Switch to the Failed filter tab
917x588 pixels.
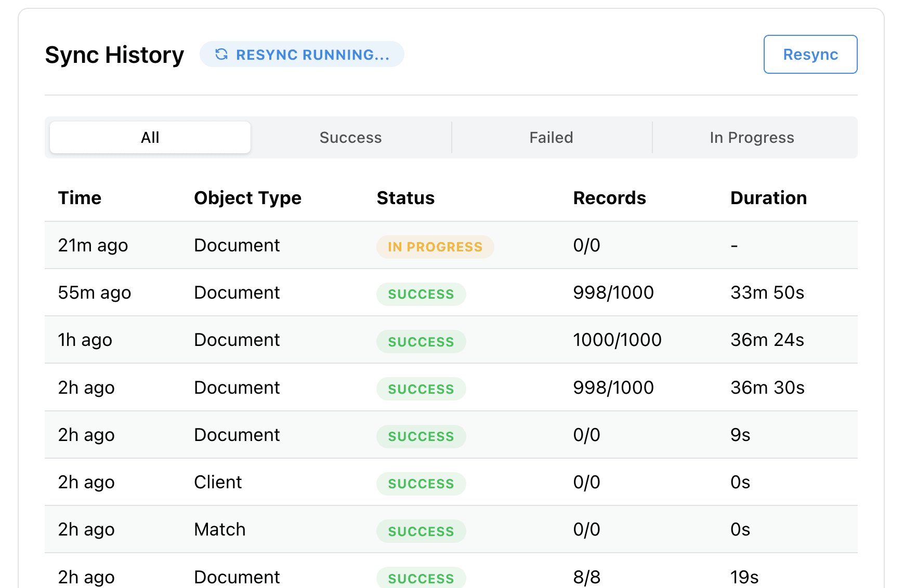(x=551, y=137)
